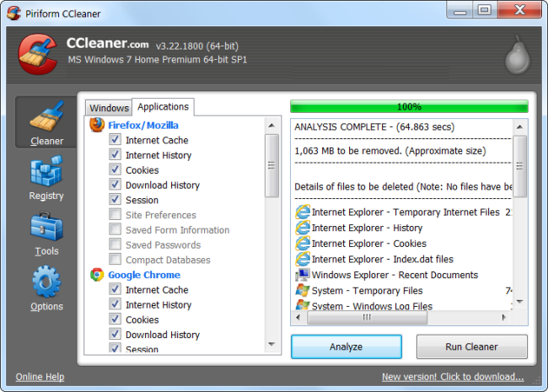The height and width of the screenshot is (392, 548).
Task: Click the Firefox Saved Passwords label
Action: [164, 245]
